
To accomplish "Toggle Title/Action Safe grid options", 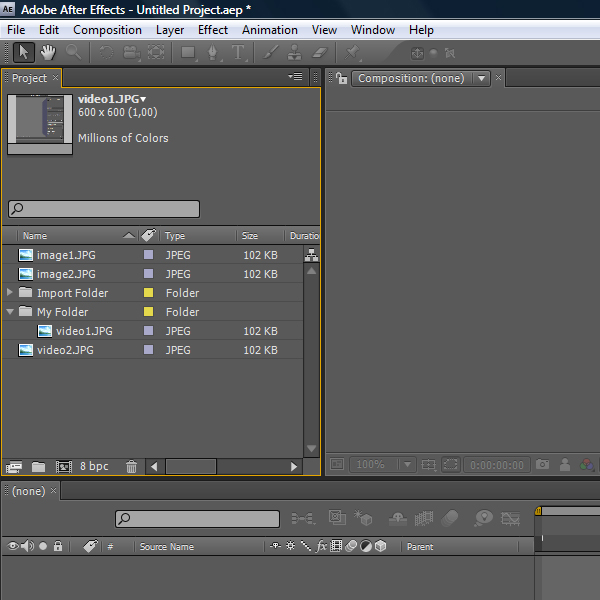I will tap(429, 465).
